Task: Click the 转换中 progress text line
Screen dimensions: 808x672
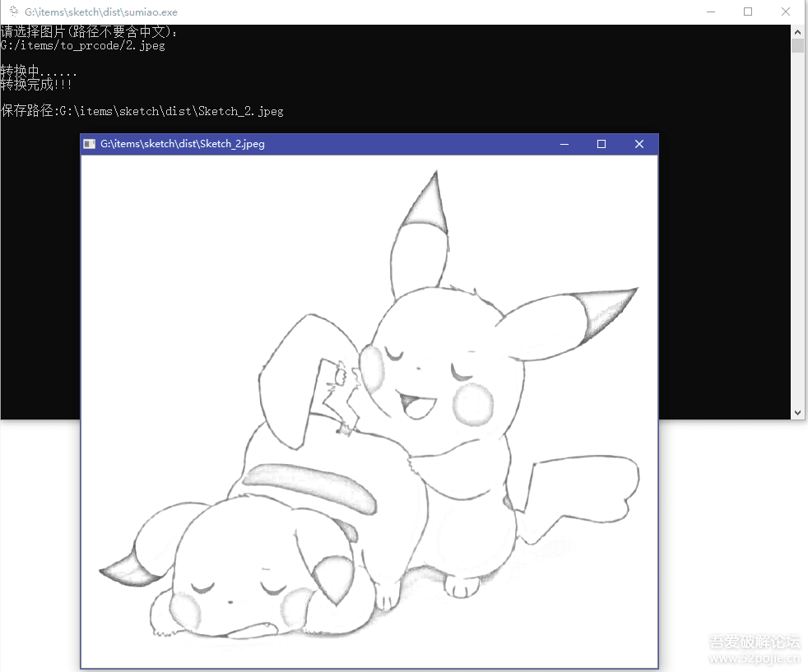Action: pos(35,71)
